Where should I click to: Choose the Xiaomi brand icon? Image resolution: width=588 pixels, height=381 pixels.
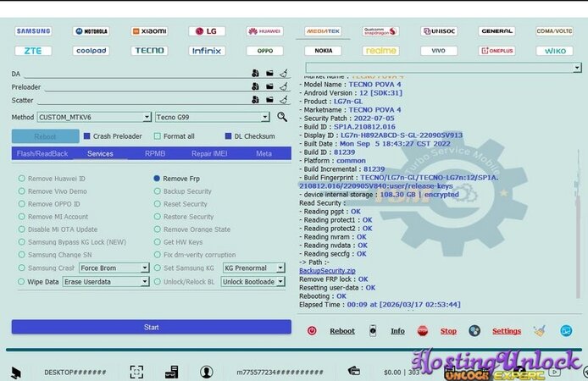(148, 31)
